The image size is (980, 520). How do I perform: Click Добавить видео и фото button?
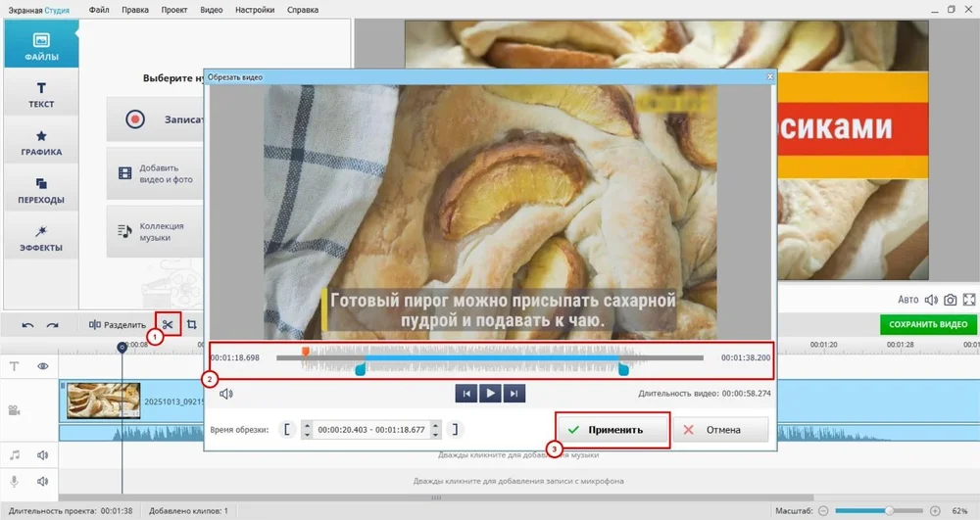coord(155,173)
